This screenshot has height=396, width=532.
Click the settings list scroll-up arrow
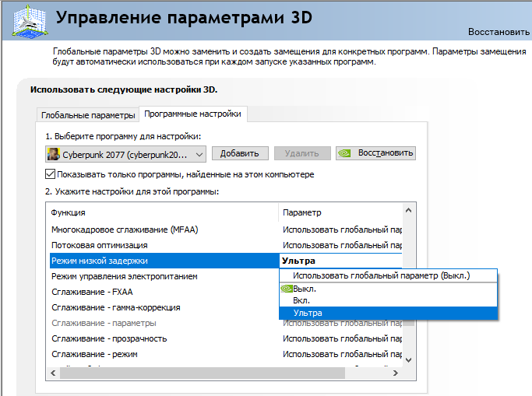[x=409, y=211]
